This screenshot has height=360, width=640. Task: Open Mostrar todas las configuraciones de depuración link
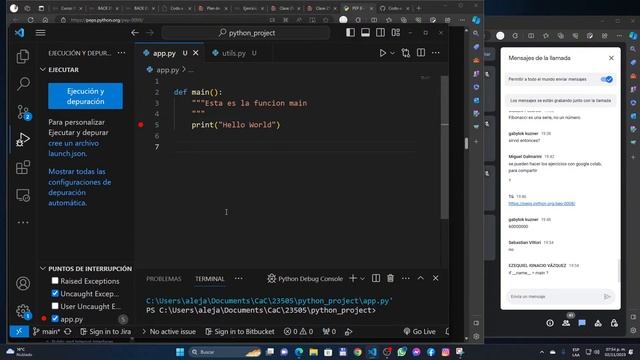(x=80, y=187)
